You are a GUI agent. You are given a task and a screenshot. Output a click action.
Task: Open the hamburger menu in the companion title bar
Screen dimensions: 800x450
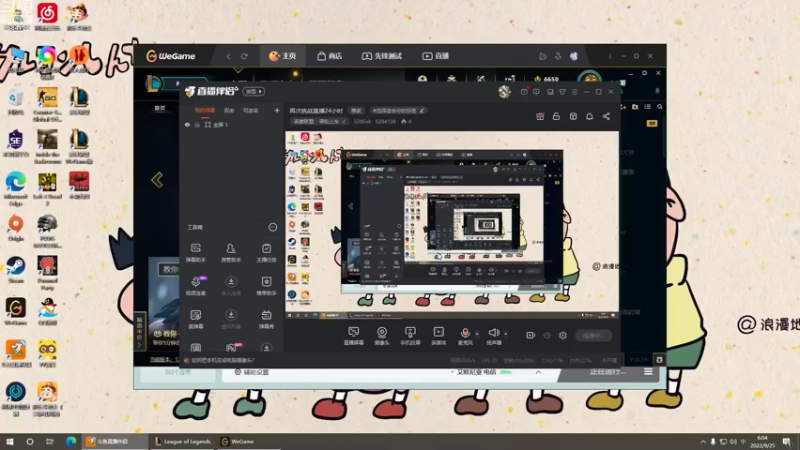574,92
